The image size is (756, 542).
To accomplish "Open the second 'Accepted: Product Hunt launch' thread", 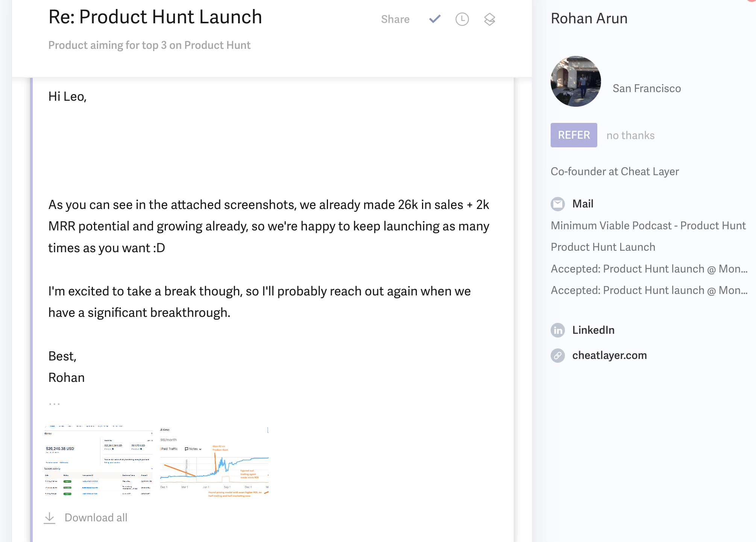I will click(x=649, y=290).
